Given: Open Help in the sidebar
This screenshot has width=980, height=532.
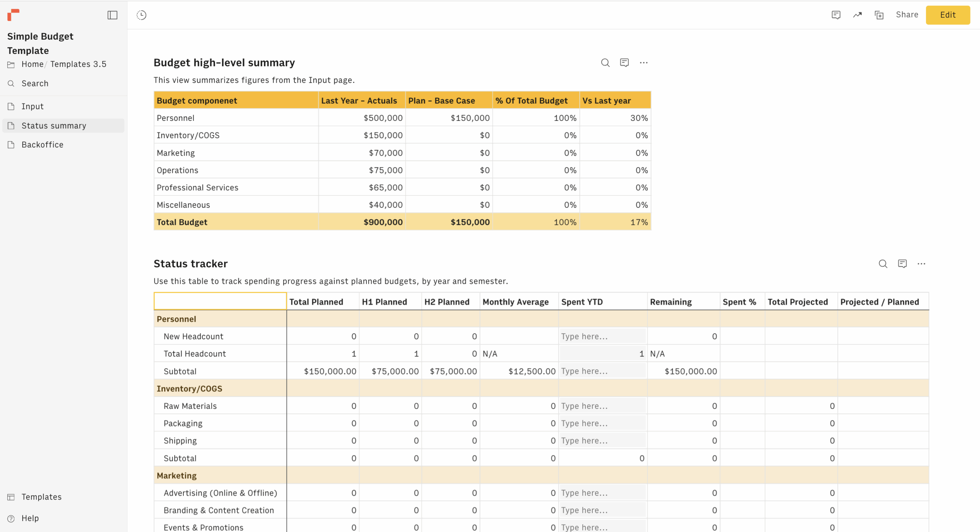Looking at the screenshot, I should 30,518.
